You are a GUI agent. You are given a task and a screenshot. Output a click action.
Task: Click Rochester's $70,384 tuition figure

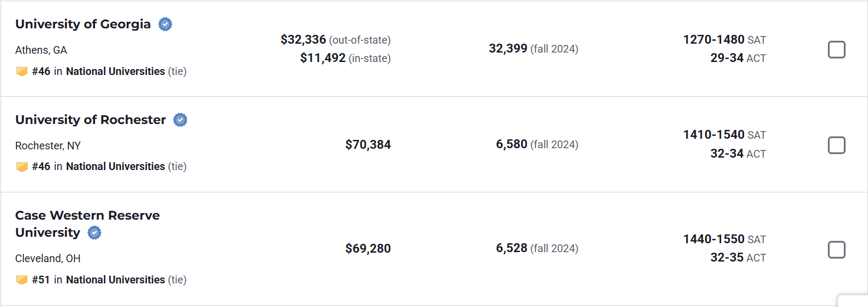[368, 145]
